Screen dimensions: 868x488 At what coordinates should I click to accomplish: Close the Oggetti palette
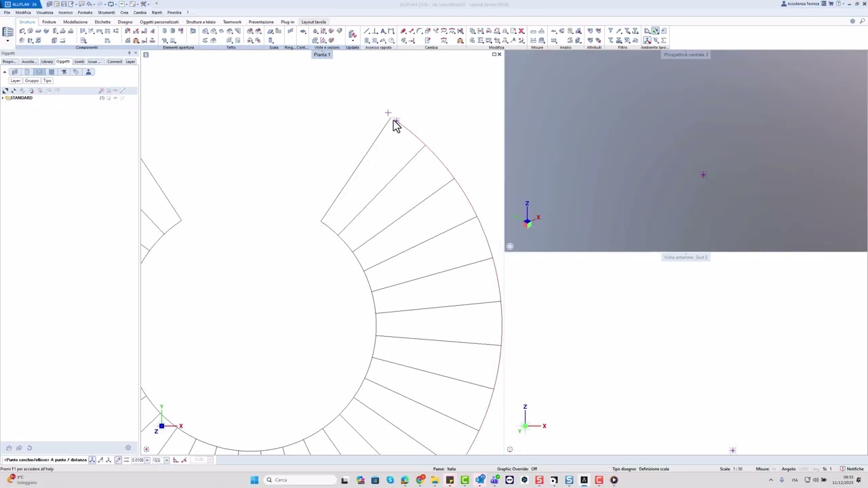pyautogui.click(x=136, y=53)
